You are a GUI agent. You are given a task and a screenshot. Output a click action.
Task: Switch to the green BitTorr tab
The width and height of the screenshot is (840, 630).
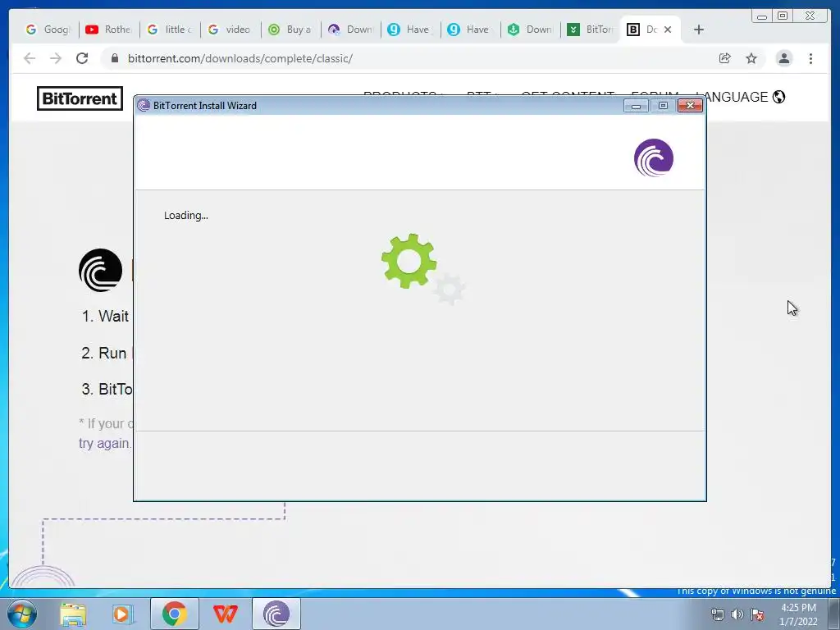point(590,30)
